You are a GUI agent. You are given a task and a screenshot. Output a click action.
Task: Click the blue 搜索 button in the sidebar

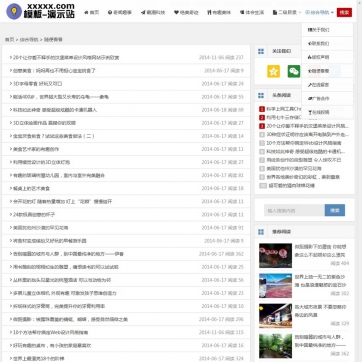pos(335,210)
